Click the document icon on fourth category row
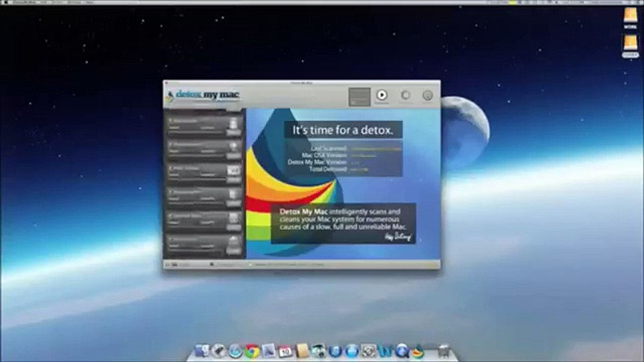This screenshot has width=644, height=362. (x=233, y=194)
